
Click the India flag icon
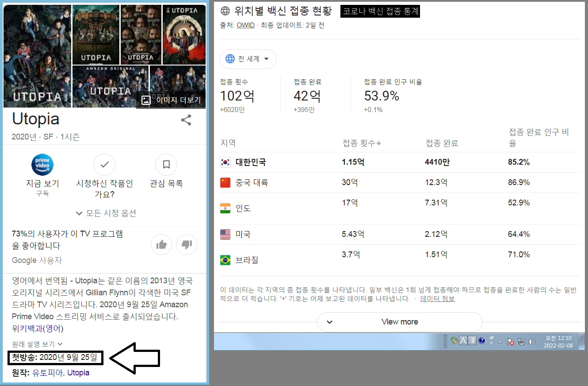[225, 208]
